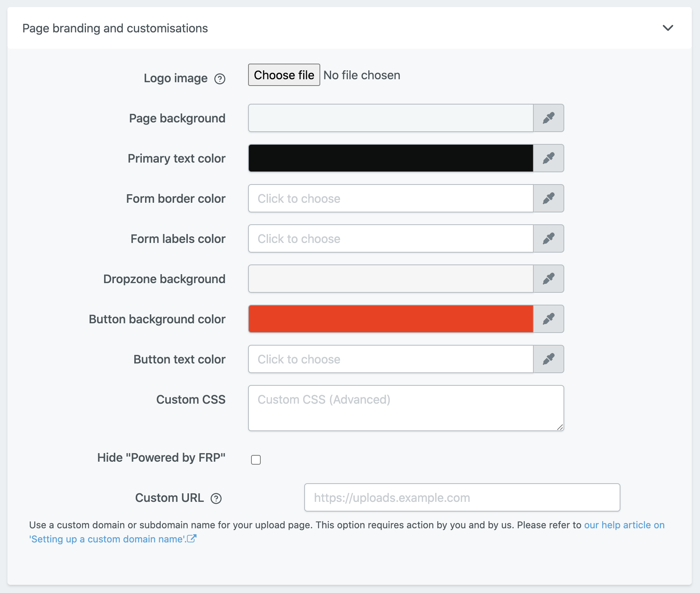Screen dimensions: 700x593
Task: Open the eyedropper for Button background color
Action: click(x=549, y=319)
